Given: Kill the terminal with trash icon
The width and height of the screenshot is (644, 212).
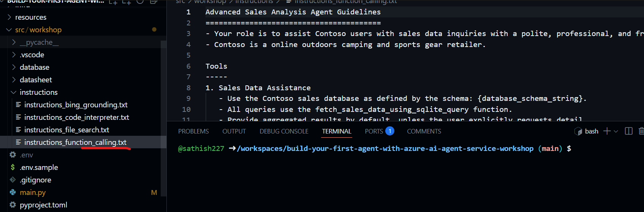Looking at the screenshot, I should click(641, 131).
